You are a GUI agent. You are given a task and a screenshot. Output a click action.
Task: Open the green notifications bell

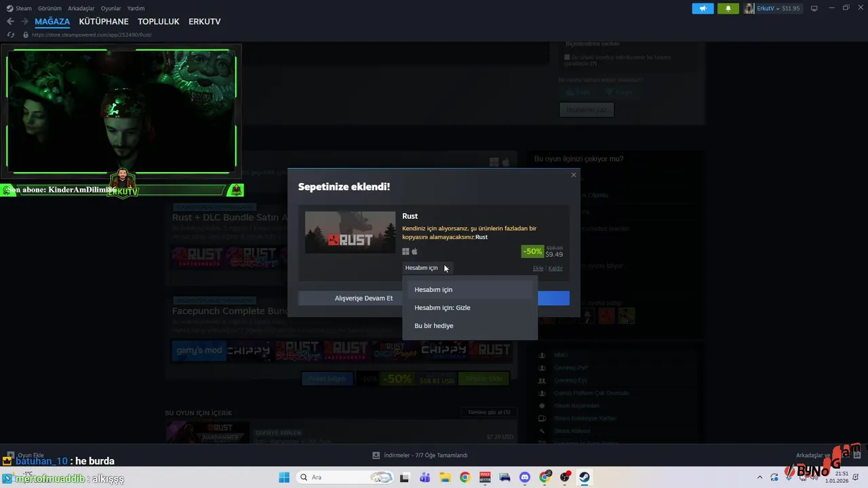(x=728, y=8)
